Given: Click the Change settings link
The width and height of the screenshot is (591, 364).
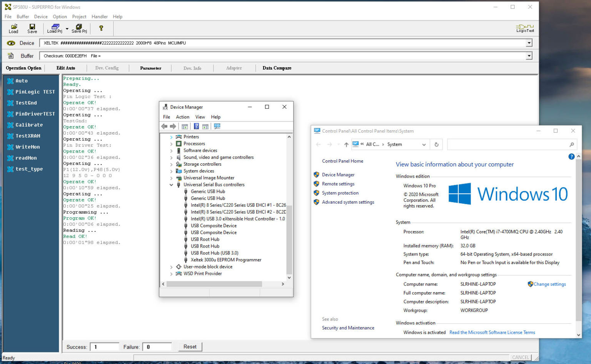Looking at the screenshot, I should click(x=549, y=284).
